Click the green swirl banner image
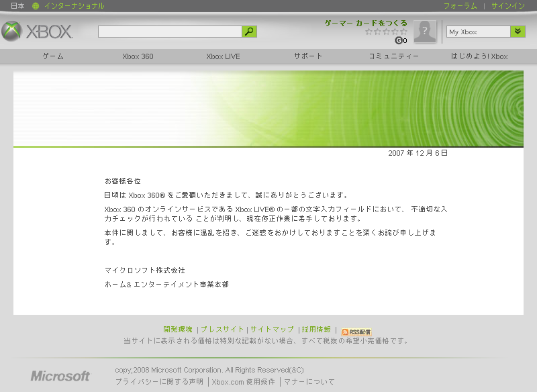 [x=268, y=109]
